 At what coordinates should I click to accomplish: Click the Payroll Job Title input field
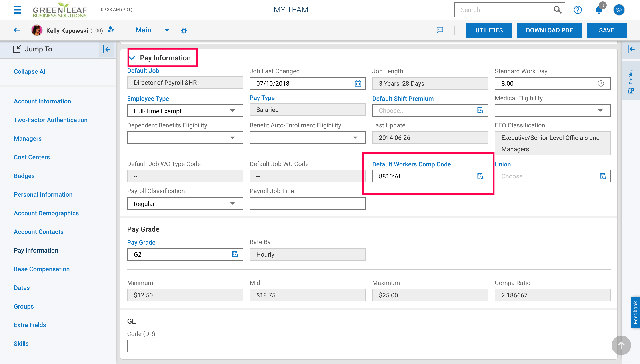click(307, 204)
